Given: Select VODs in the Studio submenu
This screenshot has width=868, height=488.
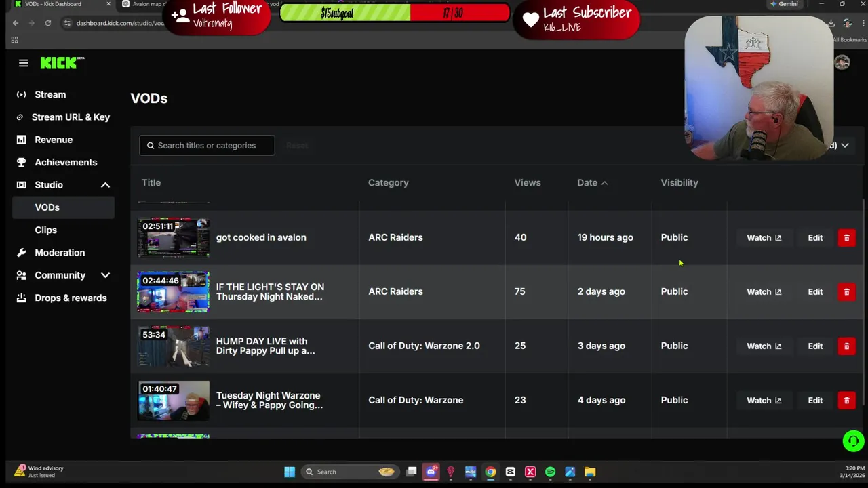Looking at the screenshot, I should pos(64,207).
